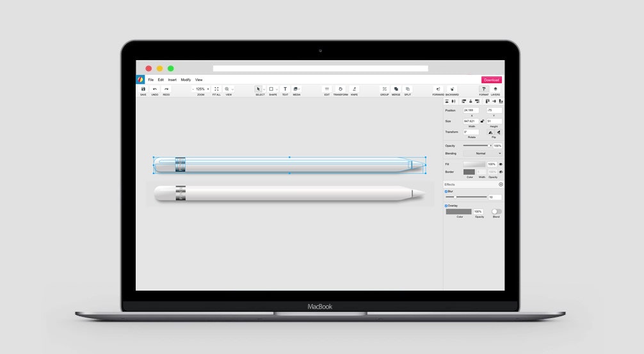This screenshot has width=644, height=354.
Task: Click the Rotate degrees input field
Action: coord(471,133)
